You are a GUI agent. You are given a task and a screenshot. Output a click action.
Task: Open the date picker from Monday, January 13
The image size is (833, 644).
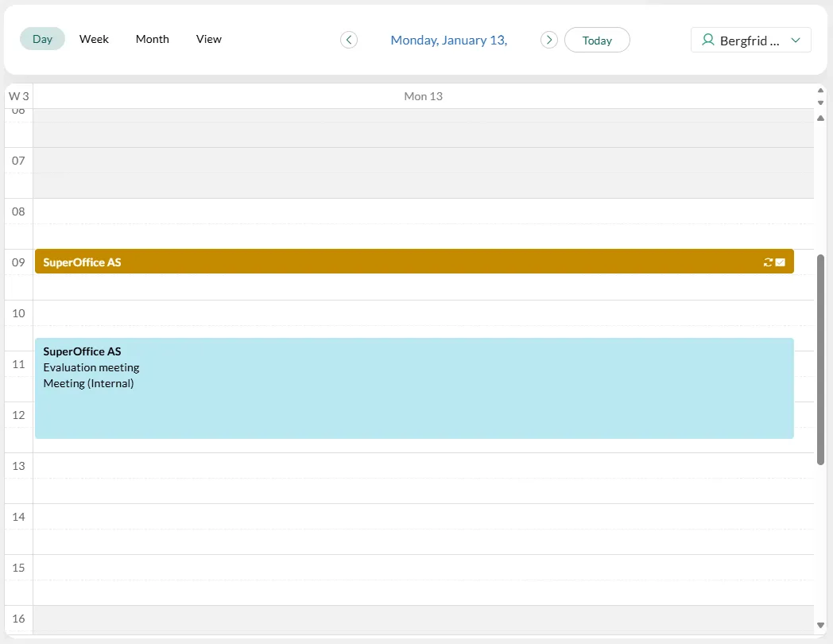[x=448, y=40]
